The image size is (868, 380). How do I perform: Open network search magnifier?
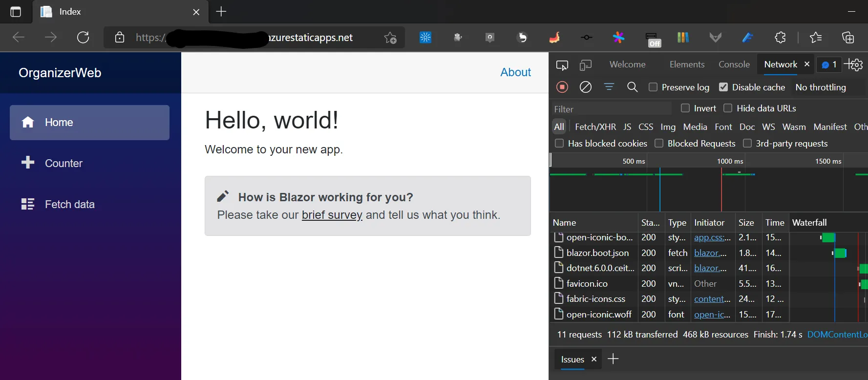632,87
